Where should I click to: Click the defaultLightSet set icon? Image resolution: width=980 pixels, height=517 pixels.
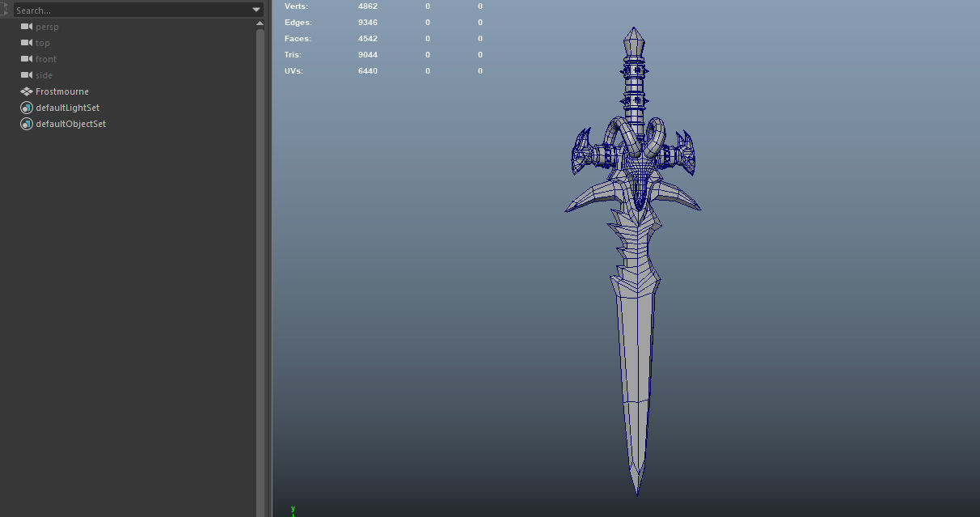[x=26, y=108]
